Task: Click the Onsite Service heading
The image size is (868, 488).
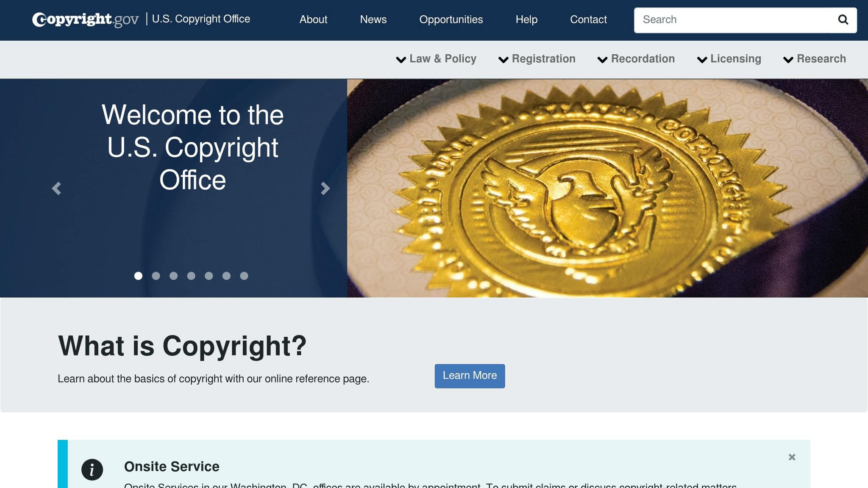Action: [172, 466]
